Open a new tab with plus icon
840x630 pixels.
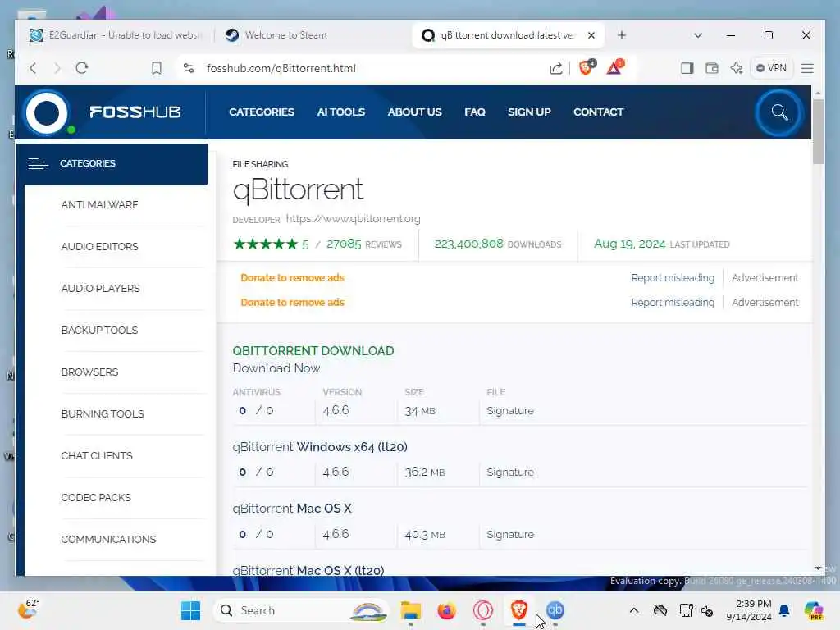pyautogui.click(x=622, y=35)
